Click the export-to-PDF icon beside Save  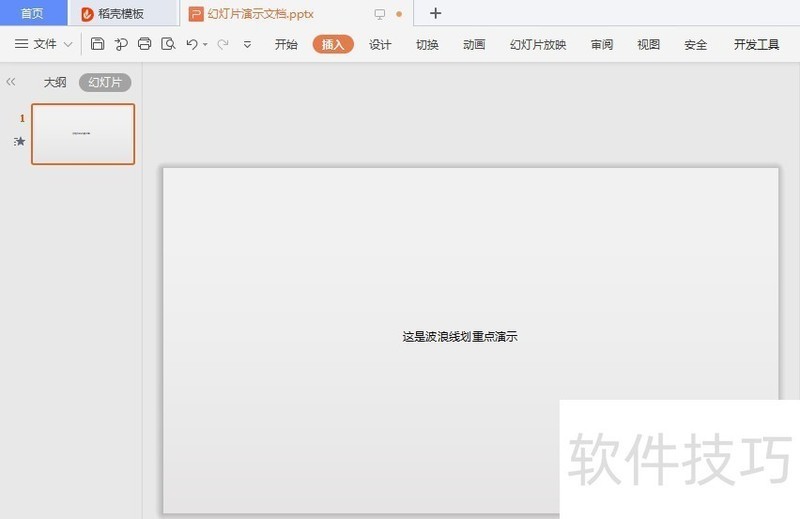click(121, 44)
